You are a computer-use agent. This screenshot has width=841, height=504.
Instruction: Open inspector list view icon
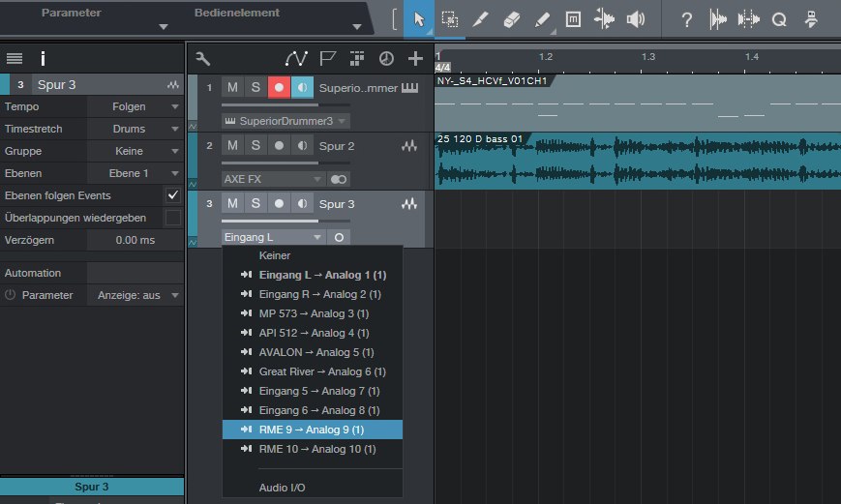(x=15, y=58)
